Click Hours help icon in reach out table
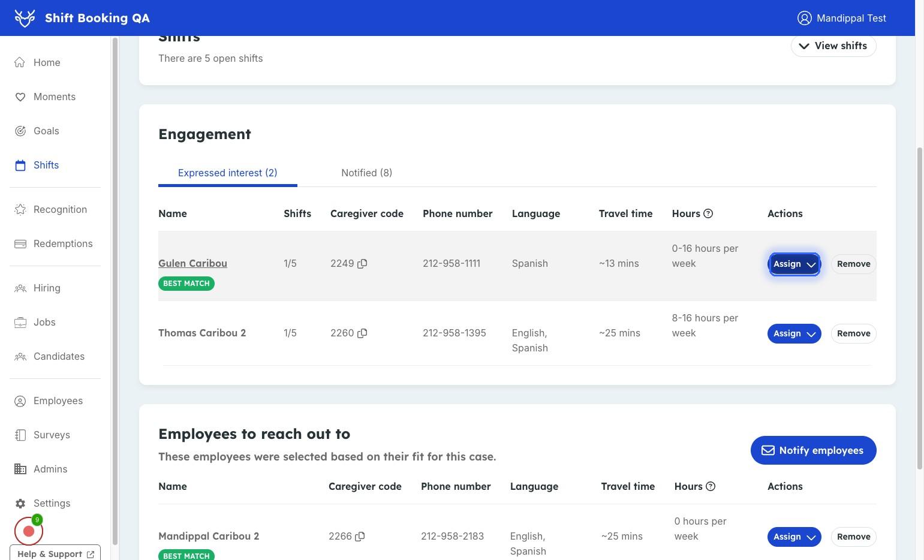924x560 pixels. point(711,486)
